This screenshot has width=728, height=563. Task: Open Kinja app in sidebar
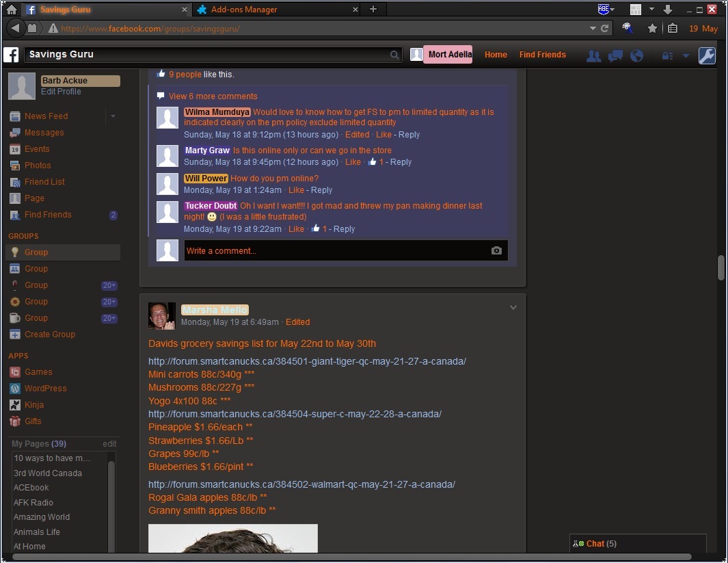[x=34, y=404]
